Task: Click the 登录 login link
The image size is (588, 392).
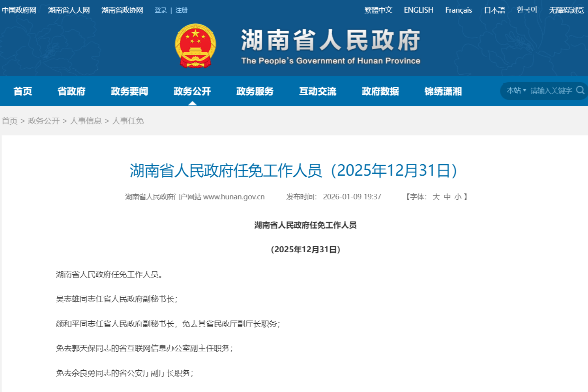Action: coord(161,10)
